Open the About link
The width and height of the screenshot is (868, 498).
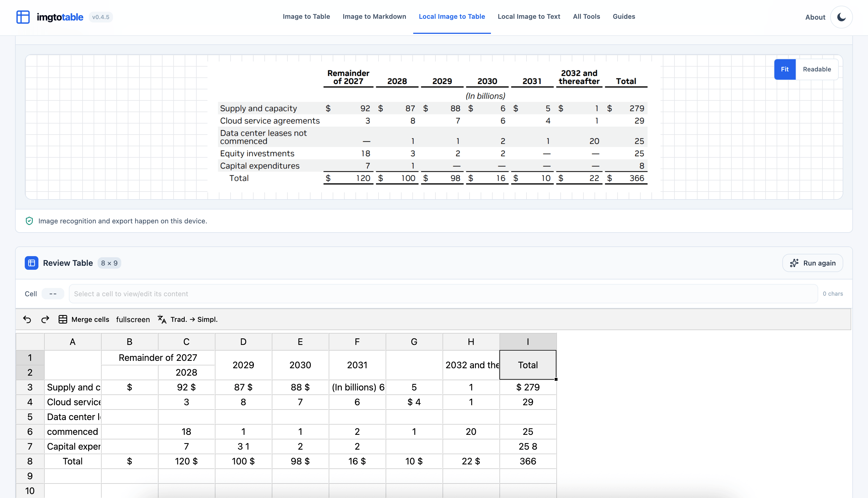[815, 17]
